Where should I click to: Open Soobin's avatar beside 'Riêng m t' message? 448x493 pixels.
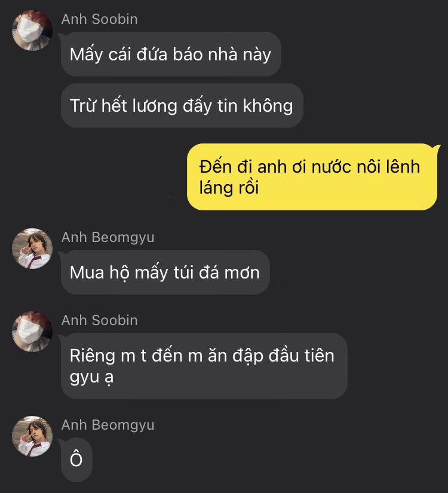click(x=32, y=332)
